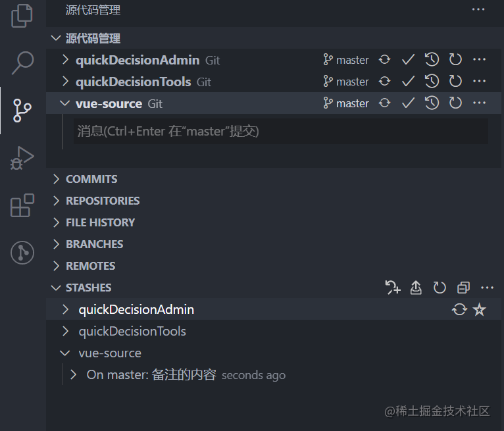The width and height of the screenshot is (504, 431).
Task: Star the quickDecisionAdmin stash repository
Action: pyautogui.click(x=480, y=309)
